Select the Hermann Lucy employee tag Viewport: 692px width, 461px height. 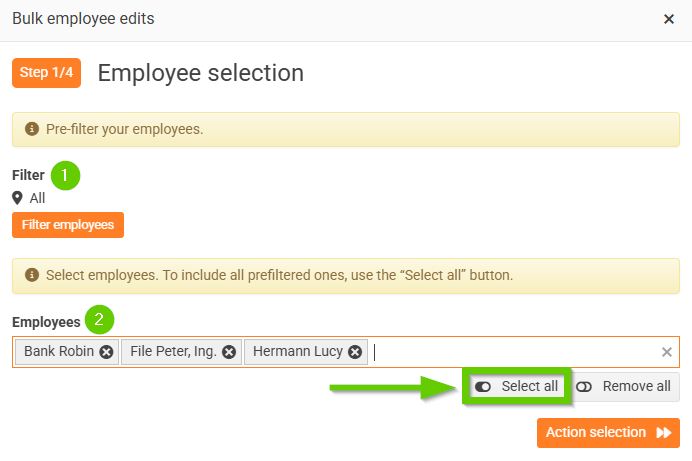297,352
